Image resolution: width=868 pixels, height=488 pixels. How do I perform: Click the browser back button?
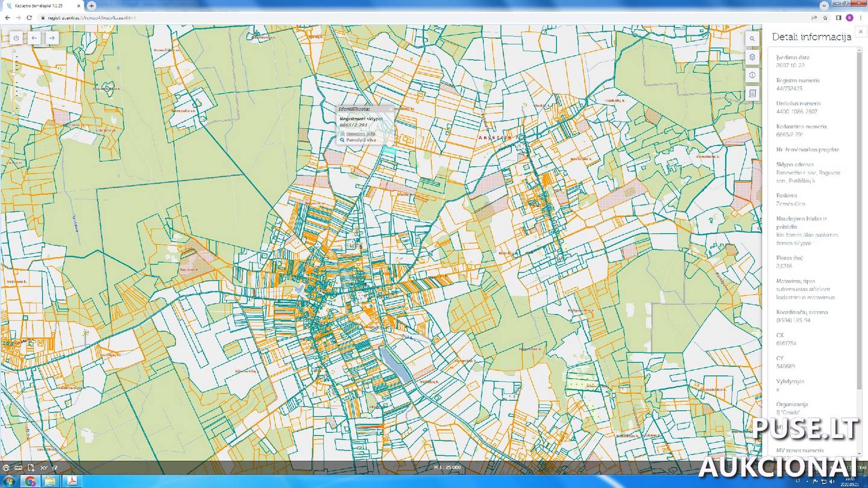pos(7,17)
